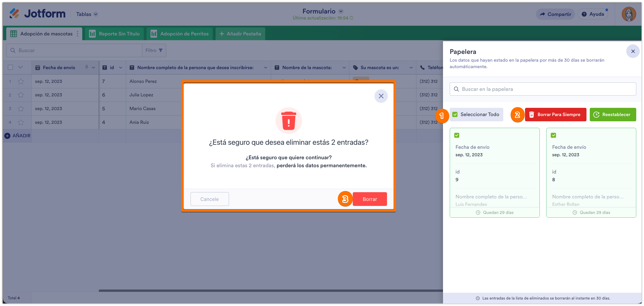
Task: Expand the Formulario title dropdown
Action: coord(341,11)
